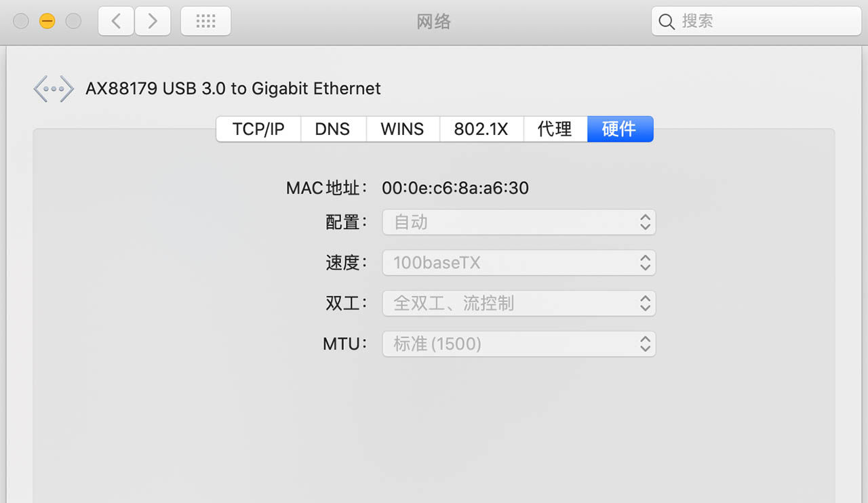Click the back navigation arrow
Viewport: 868px width, 503px height.
[116, 21]
